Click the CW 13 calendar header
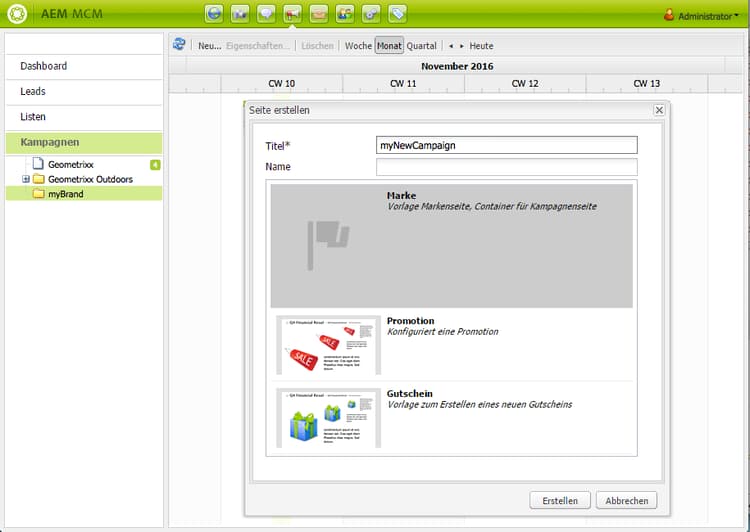Viewport: 750px width, 532px height. pos(647,83)
